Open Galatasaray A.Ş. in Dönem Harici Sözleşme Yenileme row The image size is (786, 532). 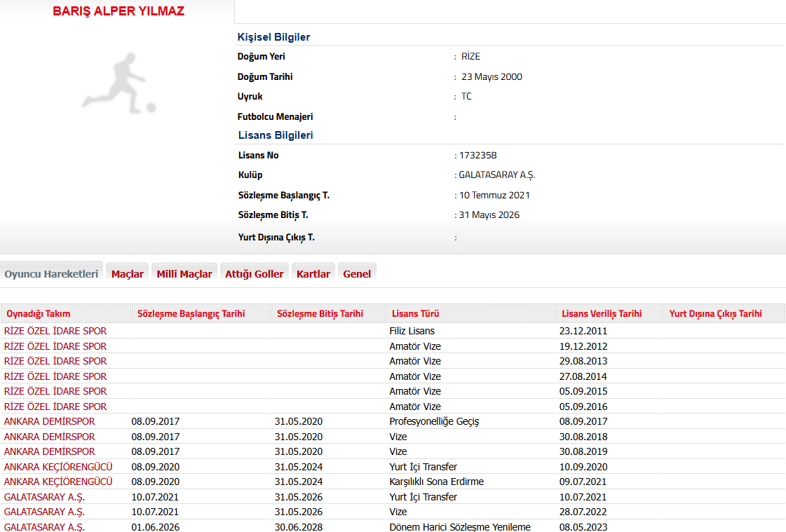[x=44, y=527]
